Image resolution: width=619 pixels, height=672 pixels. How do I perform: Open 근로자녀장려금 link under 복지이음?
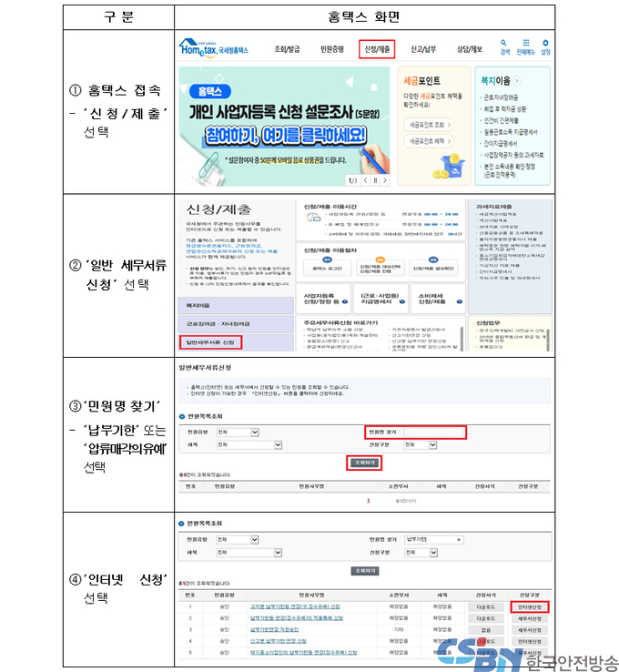coord(501,97)
